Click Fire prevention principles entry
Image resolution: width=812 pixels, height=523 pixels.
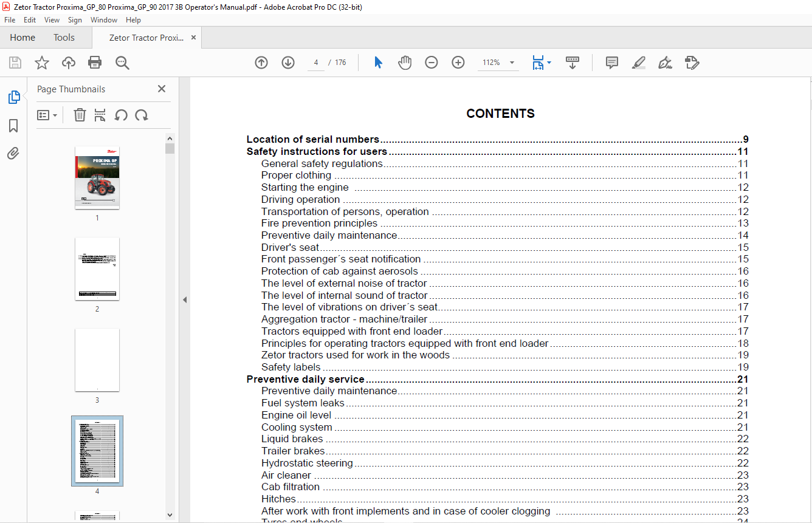point(504,224)
